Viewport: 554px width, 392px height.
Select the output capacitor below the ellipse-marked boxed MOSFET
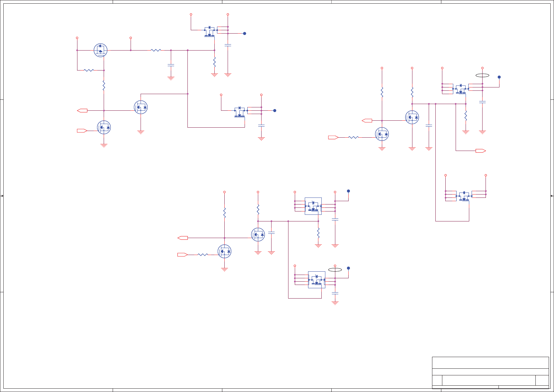pyautogui.click(x=335, y=293)
